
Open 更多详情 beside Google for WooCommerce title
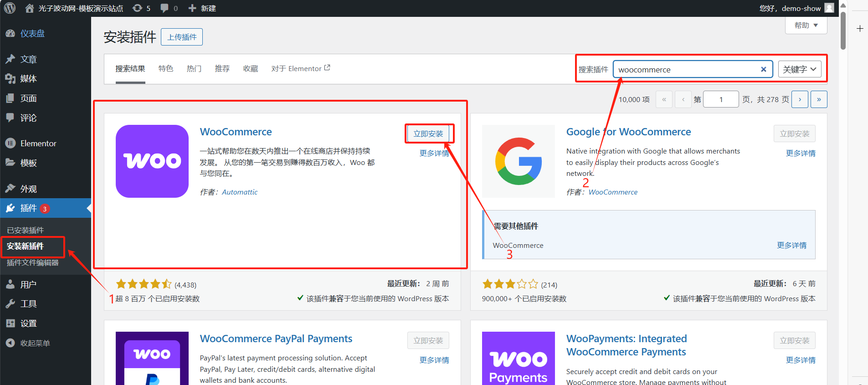[801, 153]
